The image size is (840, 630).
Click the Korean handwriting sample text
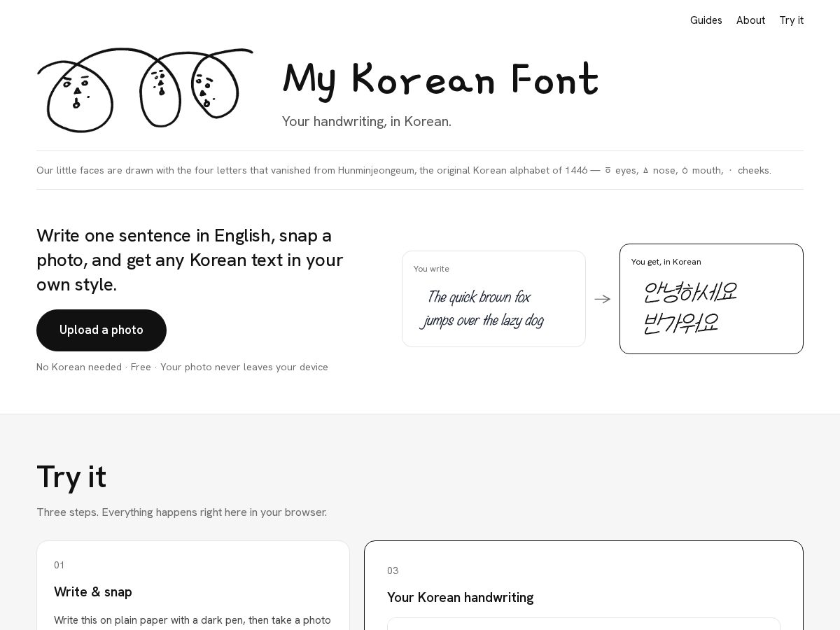click(689, 307)
